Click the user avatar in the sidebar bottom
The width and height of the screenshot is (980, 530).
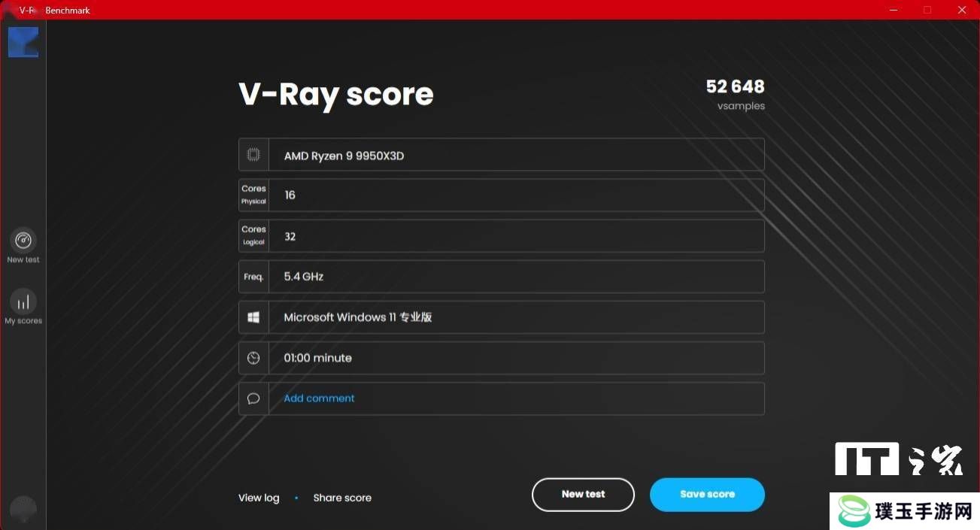click(23, 509)
